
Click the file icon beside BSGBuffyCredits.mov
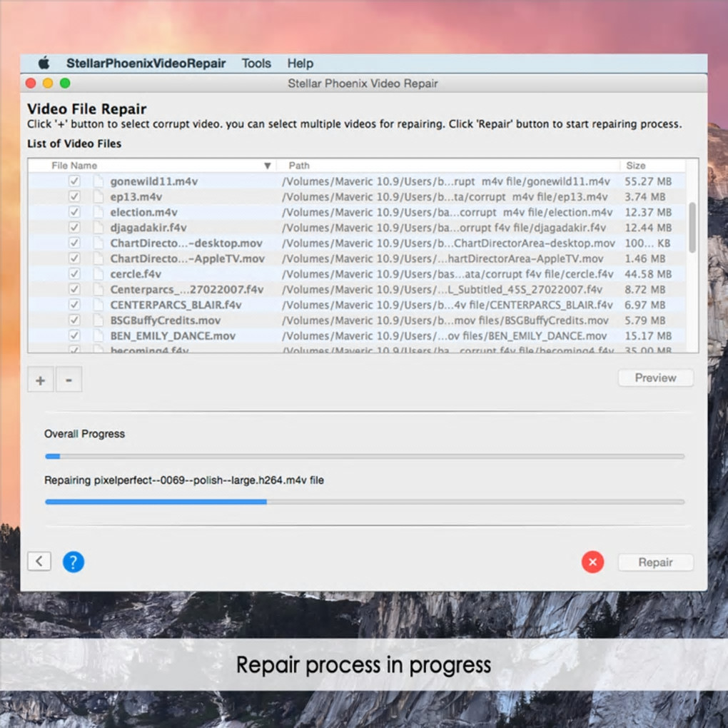98,320
